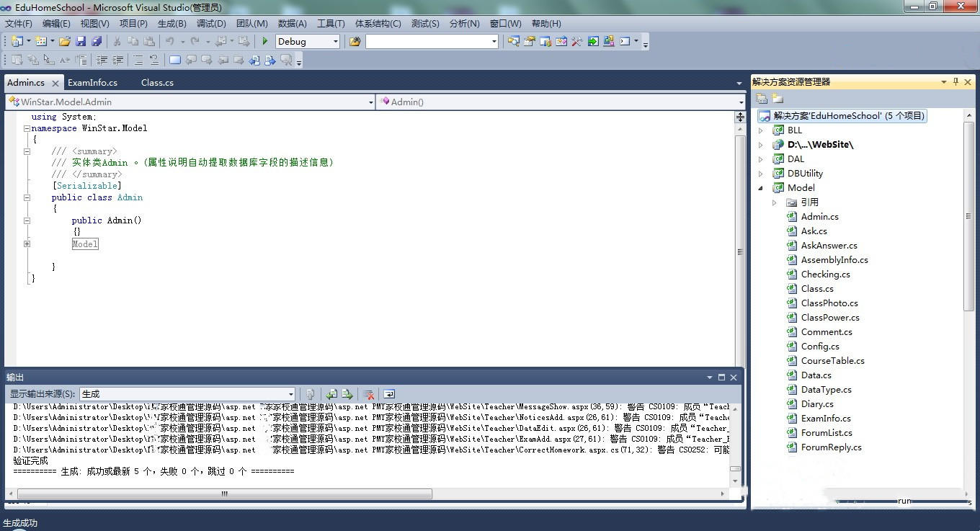Click the Paste clipboard icon
This screenshot has height=531, width=980.
click(149, 42)
